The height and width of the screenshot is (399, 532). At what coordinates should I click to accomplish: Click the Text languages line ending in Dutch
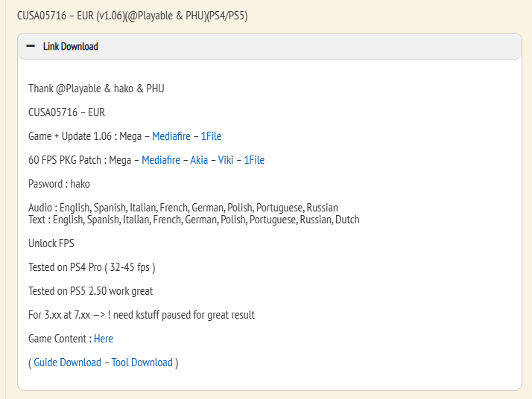pyautogui.click(x=194, y=220)
